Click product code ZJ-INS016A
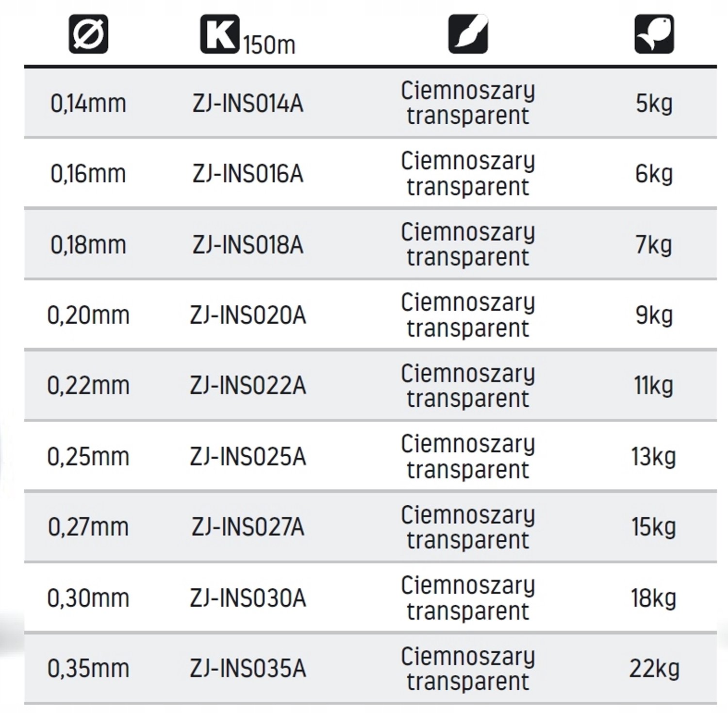728x713 pixels. 248,174
